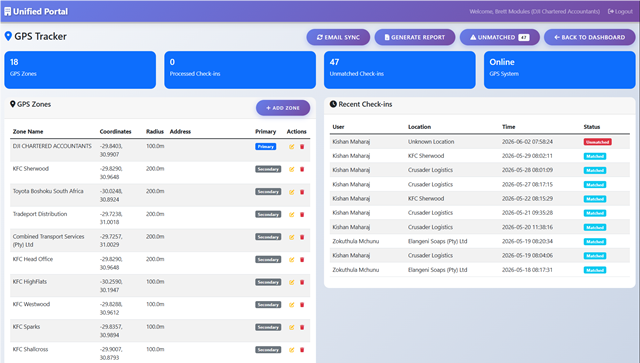Click the Email Sync button
This screenshot has width=640, height=363.
(x=338, y=37)
